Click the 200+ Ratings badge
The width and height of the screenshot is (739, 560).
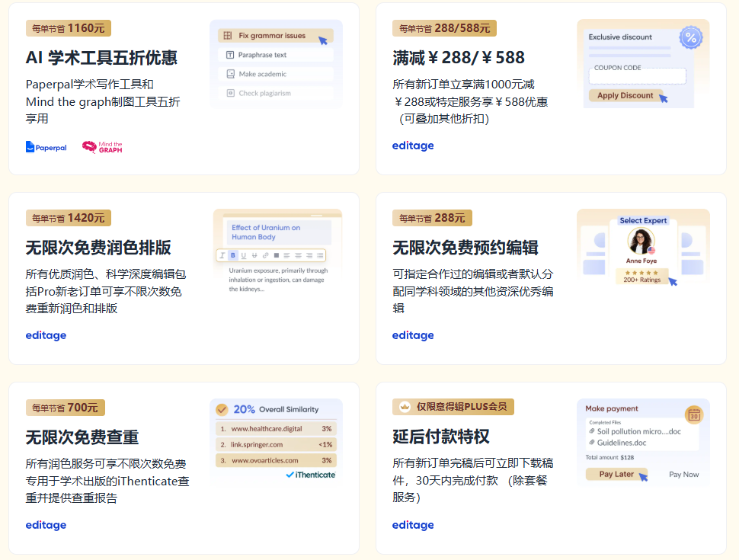click(642, 277)
